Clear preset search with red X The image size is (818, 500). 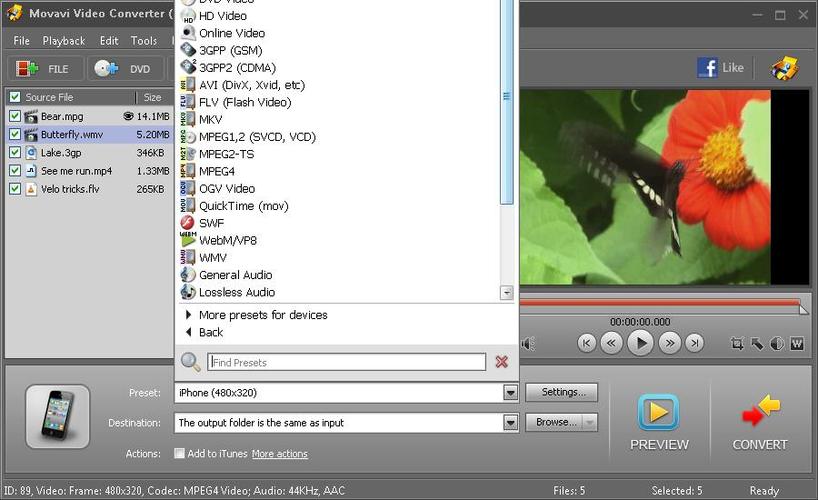[501, 362]
